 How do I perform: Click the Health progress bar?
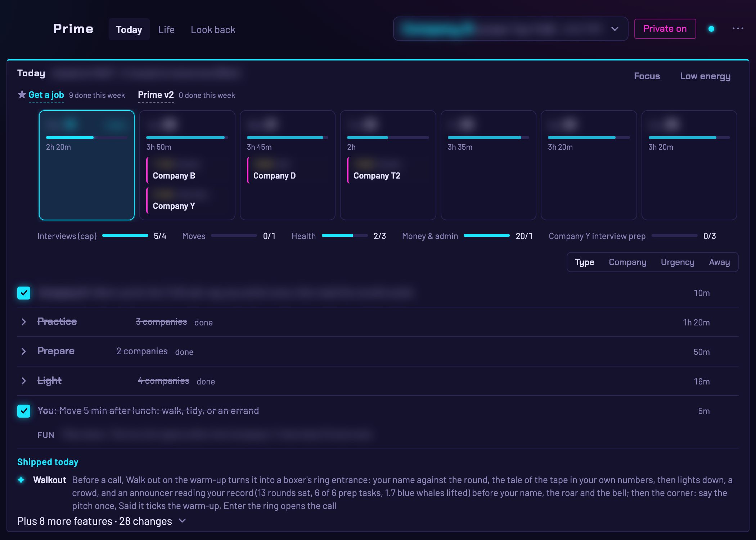[x=345, y=235]
